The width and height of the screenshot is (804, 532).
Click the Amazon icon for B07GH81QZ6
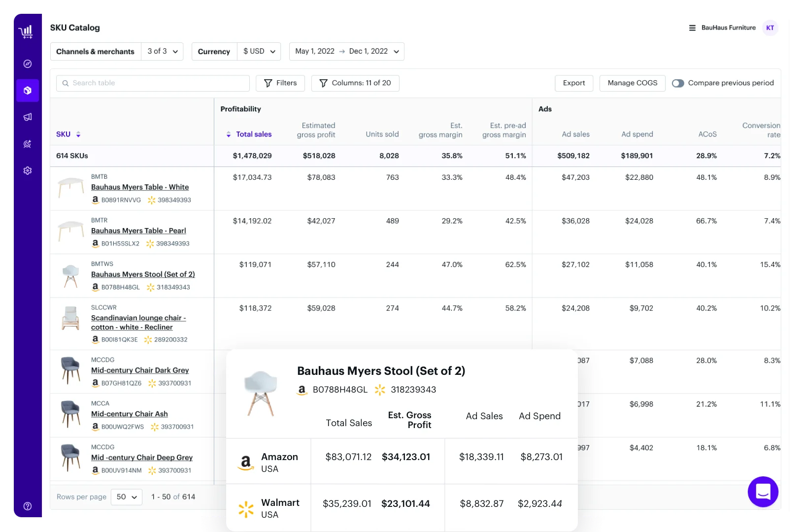coord(95,383)
